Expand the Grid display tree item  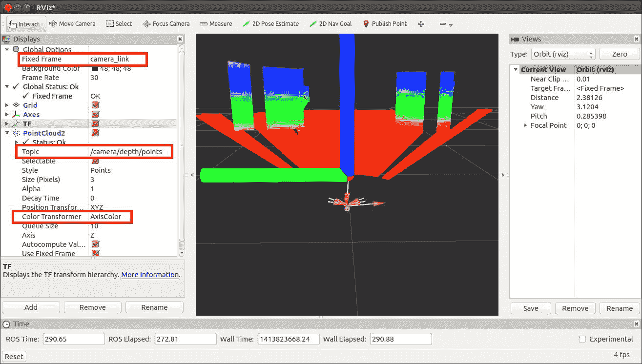pyautogui.click(x=7, y=105)
